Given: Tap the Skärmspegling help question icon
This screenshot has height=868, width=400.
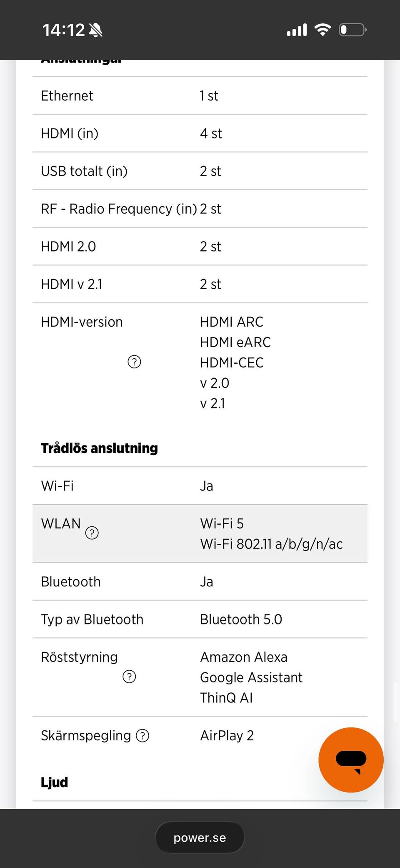Looking at the screenshot, I should pos(142,735).
